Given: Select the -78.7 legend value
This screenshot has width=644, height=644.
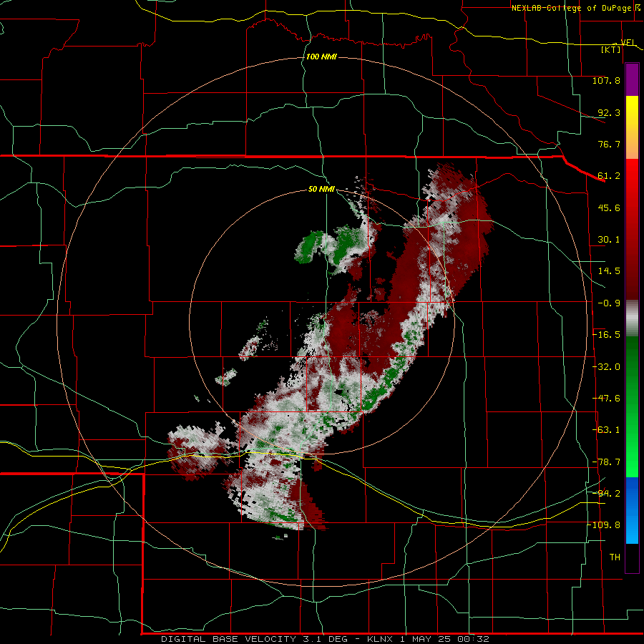Looking at the screenshot, I should [606, 462].
